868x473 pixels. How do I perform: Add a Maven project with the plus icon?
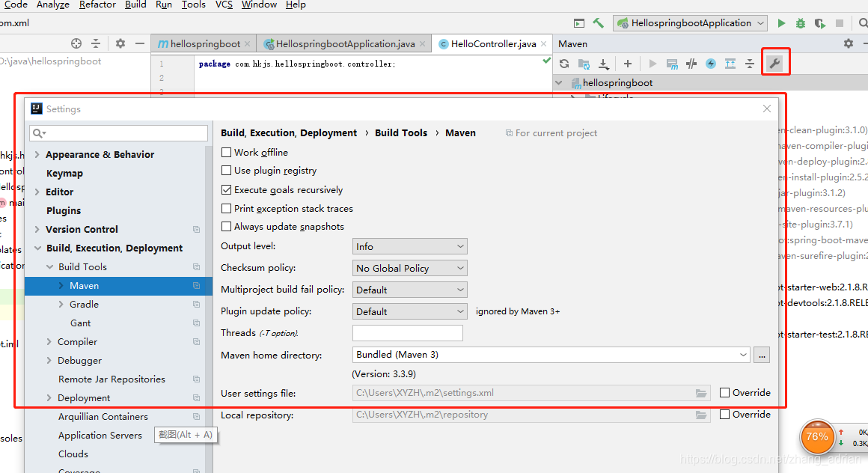pyautogui.click(x=627, y=64)
